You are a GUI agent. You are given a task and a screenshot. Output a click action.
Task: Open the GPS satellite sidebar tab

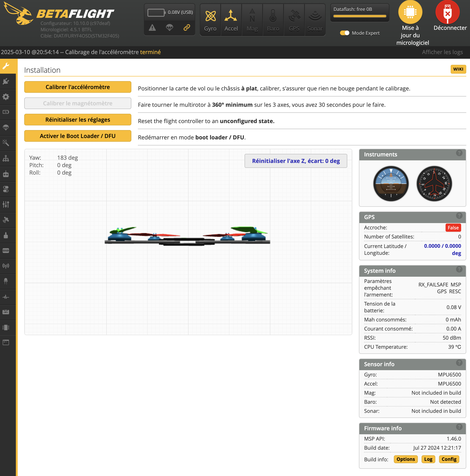(6, 220)
